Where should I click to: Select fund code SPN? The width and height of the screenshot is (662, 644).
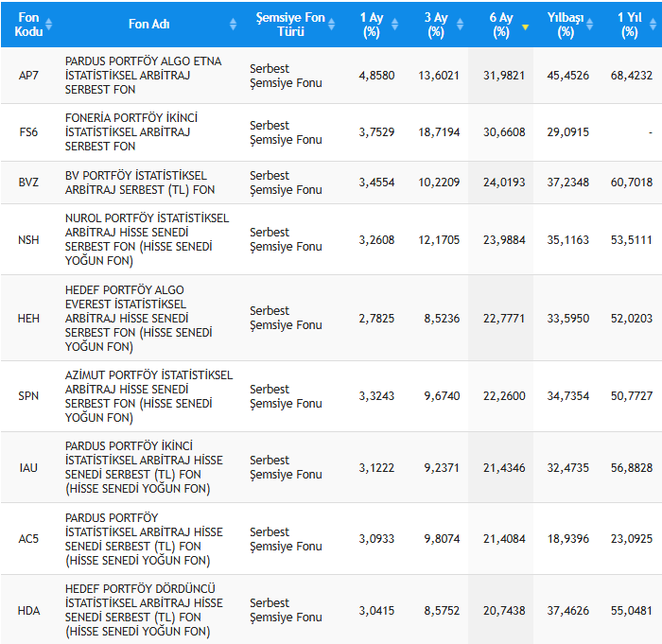[28, 396]
